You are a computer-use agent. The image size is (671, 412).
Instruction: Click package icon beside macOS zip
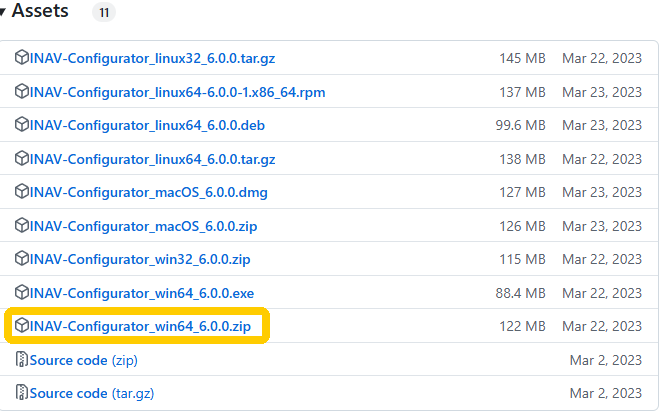click(x=21, y=225)
